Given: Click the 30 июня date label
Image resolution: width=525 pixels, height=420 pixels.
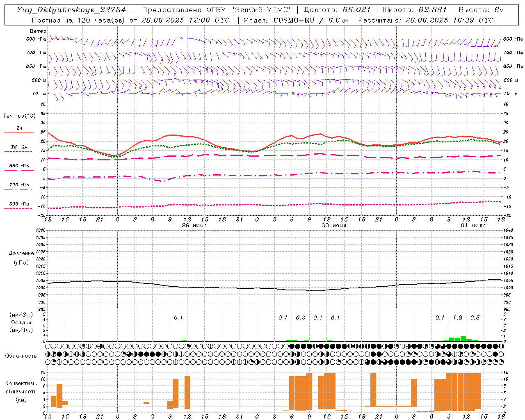Looking at the screenshot, I should point(334,226).
